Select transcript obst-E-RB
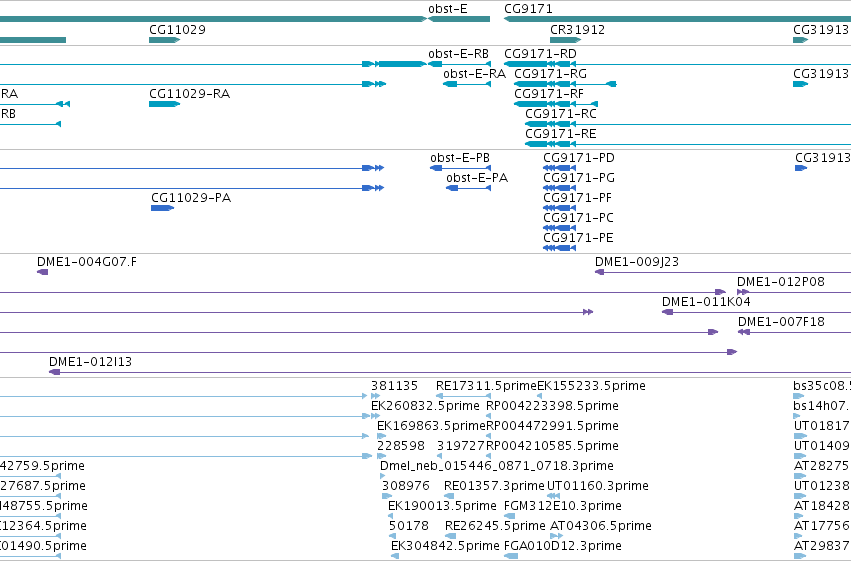 point(459,64)
